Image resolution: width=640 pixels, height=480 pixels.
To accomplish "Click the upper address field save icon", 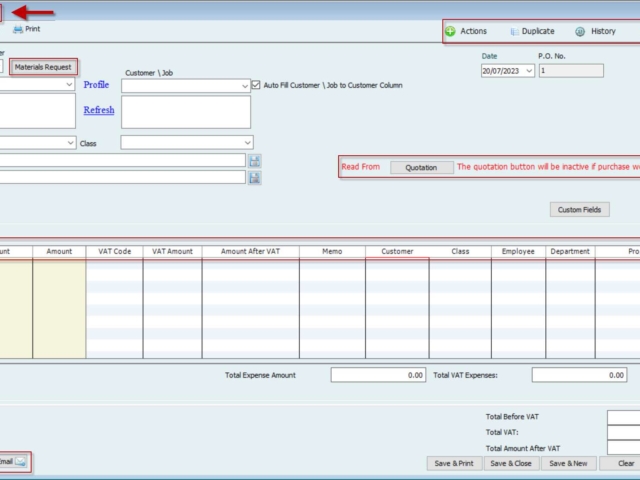I will [x=255, y=160].
